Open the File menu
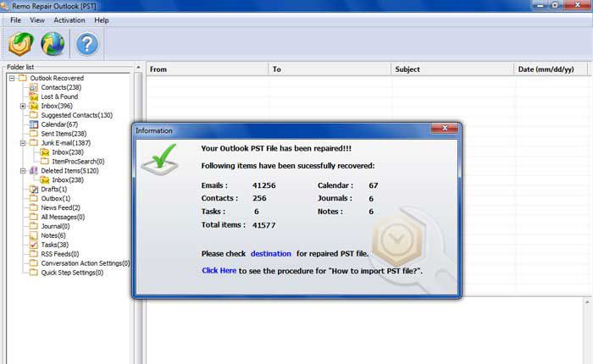The height and width of the screenshot is (364, 593). pos(15,19)
